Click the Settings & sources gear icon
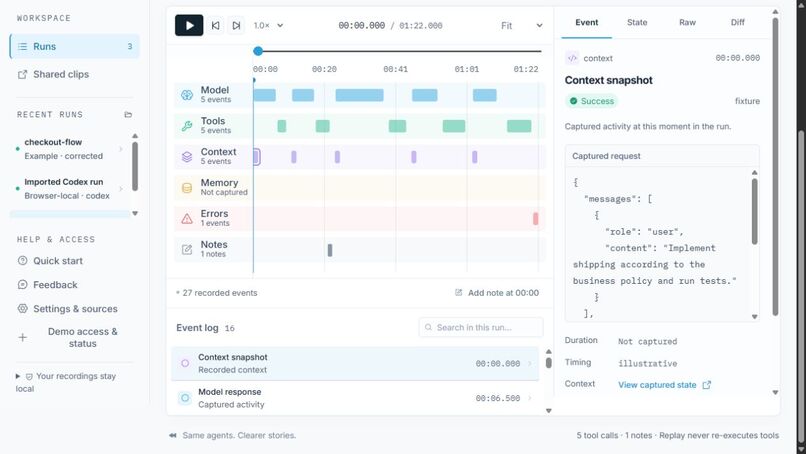 pyautogui.click(x=23, y=308)
